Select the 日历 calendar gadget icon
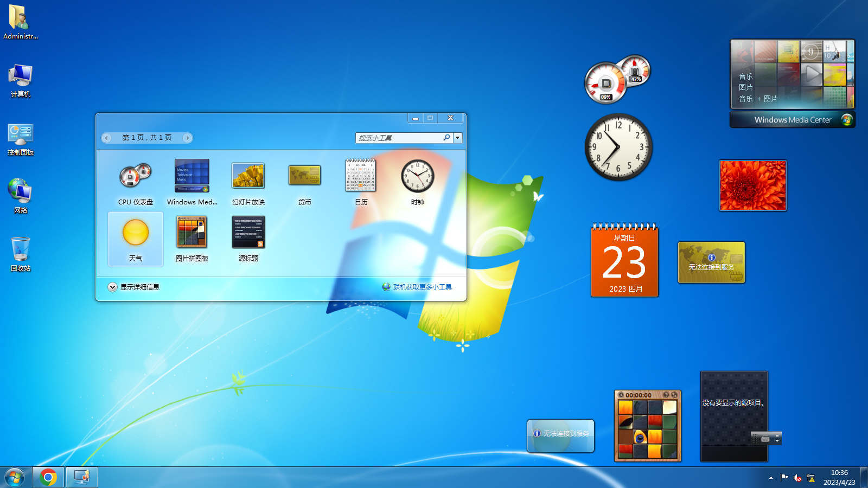This screenshot has height=488, width=868. [x=361, y=175]
